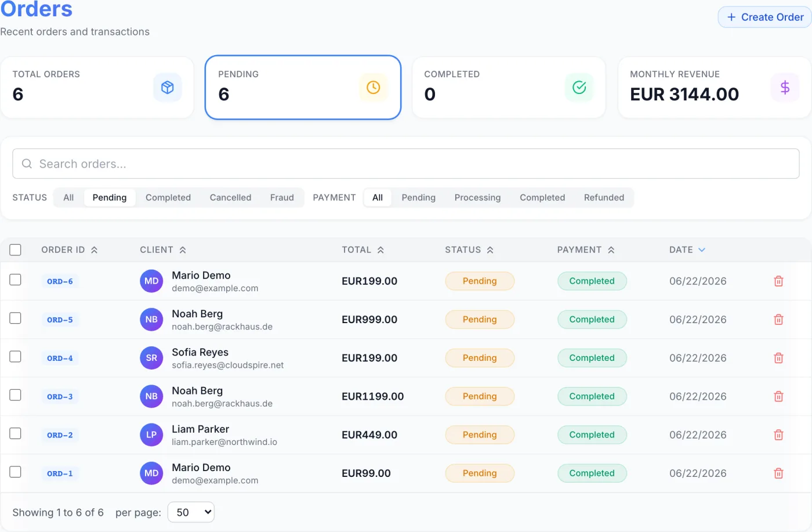Select the All payment filter
This screenshot has width=812, height=532.
tap(378, 198)
